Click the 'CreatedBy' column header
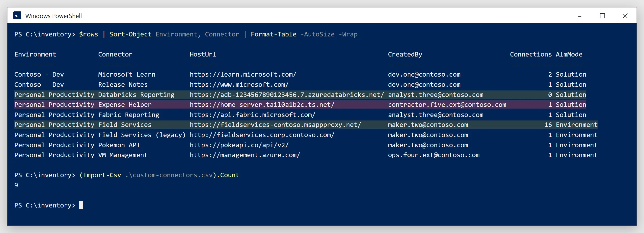 (405, 54)
